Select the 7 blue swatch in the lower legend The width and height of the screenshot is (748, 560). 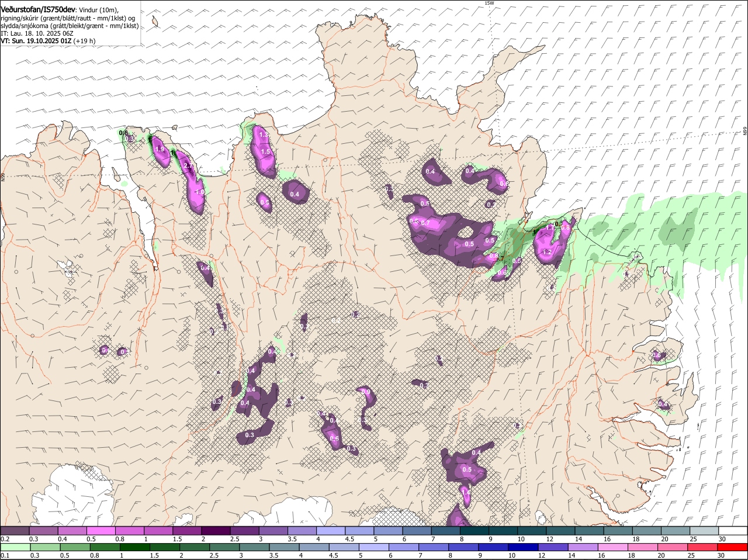pyautogui.click(x=434, y=547)
